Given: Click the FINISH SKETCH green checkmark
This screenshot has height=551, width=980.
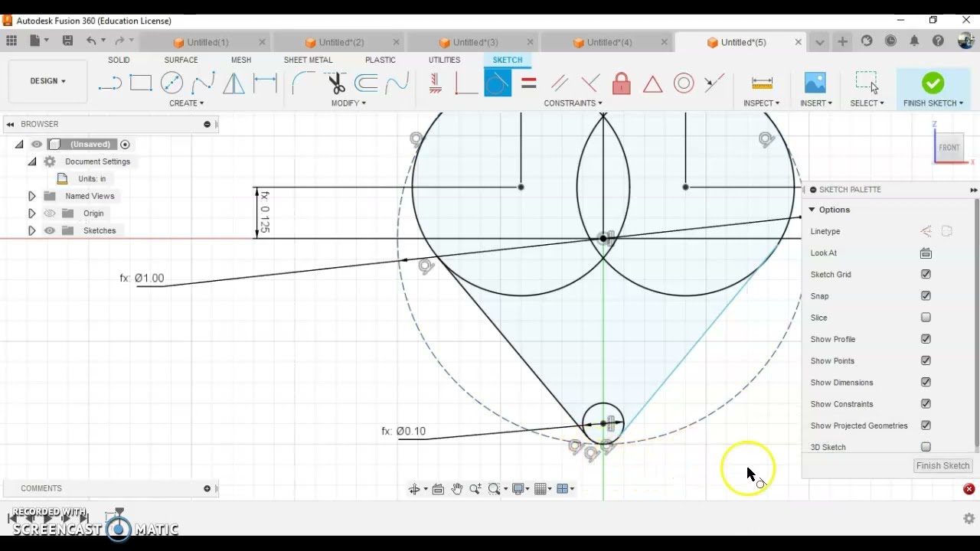Looking at the screenshot, I should point(933,83).
